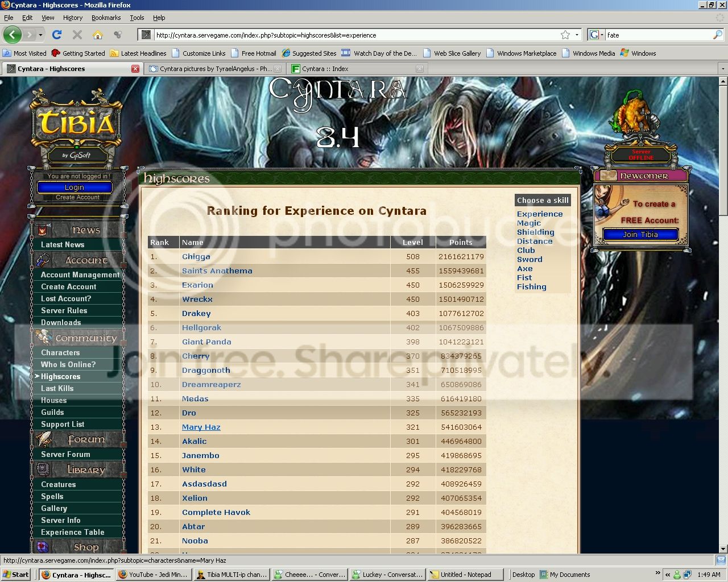Close the Cyntara - Highscores tab
The width and height of the screenshot is (728, 582).
pos(135,69)
